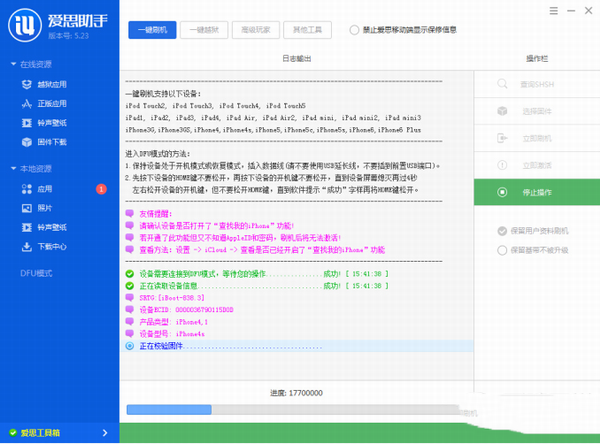Viewport: 600px width, 444px height.
Task: Click the 停止操作 button label
Action: pyautogui.click(x=537, y=193)
